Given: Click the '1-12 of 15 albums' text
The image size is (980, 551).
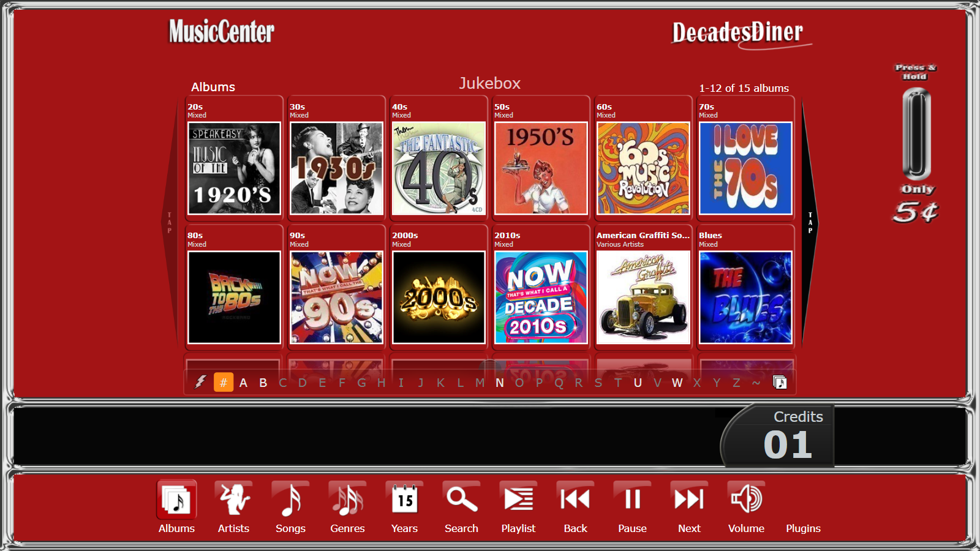Looking at the screenshot, I should point(744,88).
